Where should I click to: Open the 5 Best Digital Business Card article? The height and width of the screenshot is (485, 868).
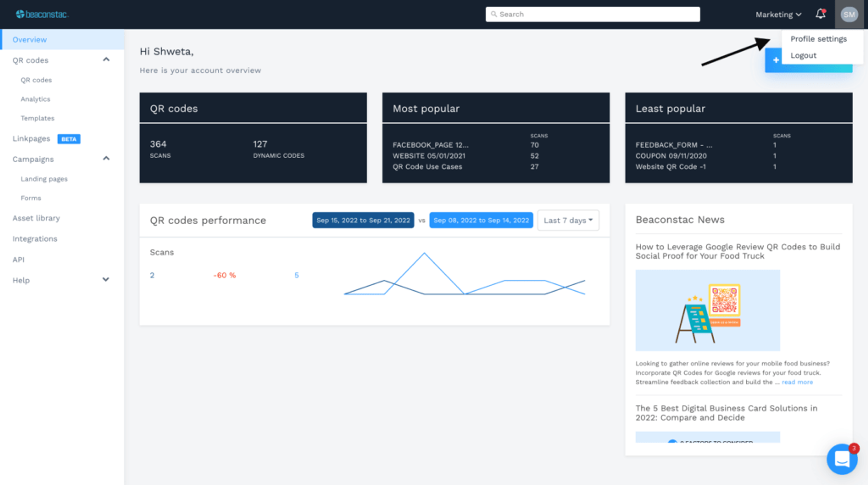click(726, 413)
